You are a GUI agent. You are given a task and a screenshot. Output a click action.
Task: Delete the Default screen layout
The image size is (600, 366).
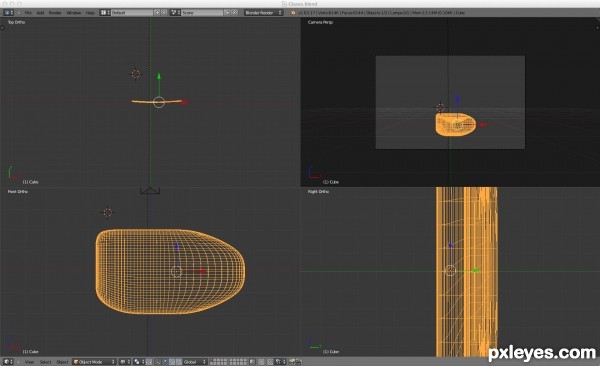[x=164, y=13]
